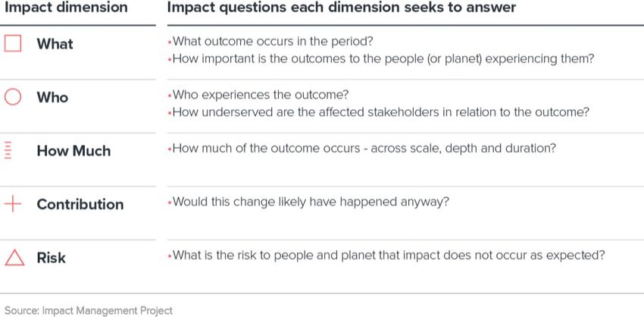Click the red square icon beside What

click(x=13, y=43)
